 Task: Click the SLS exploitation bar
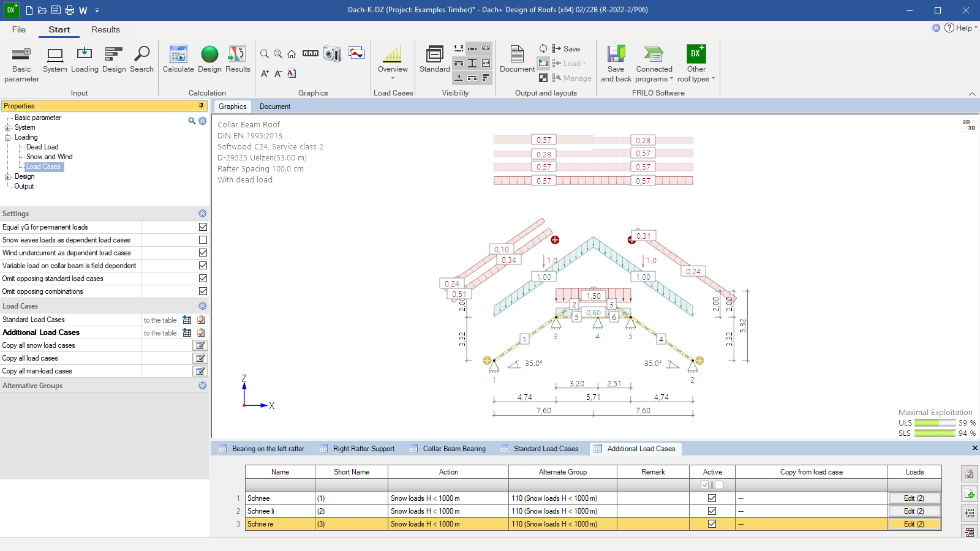[x=935, y=433]
